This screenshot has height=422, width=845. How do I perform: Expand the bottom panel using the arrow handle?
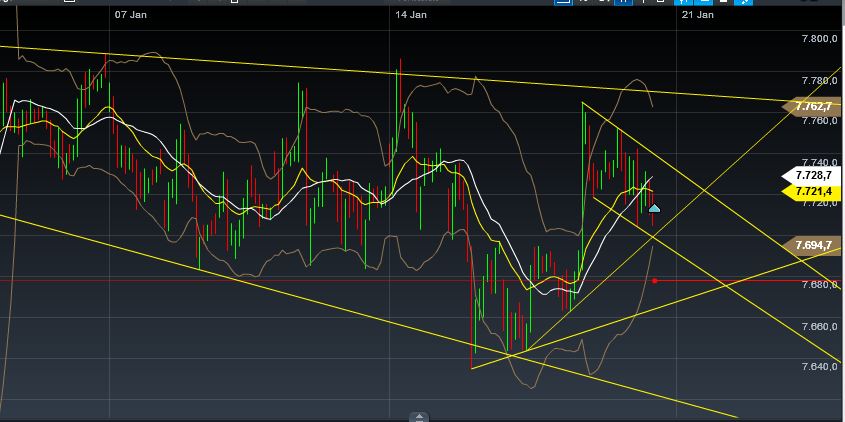pyautogui.click(x=419, y=416)
